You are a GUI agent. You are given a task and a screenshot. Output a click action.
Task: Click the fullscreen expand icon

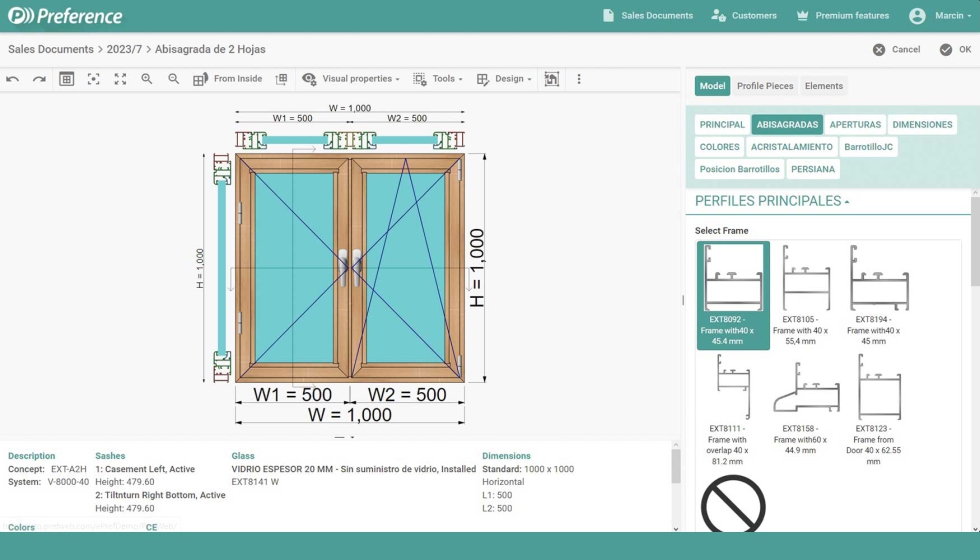click(120, 79)
